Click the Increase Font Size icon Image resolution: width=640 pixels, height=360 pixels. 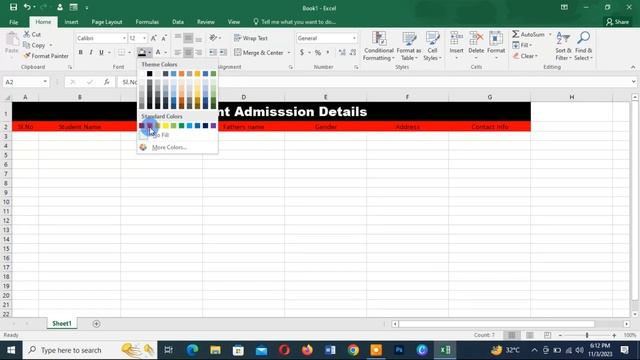pos(153,38)
